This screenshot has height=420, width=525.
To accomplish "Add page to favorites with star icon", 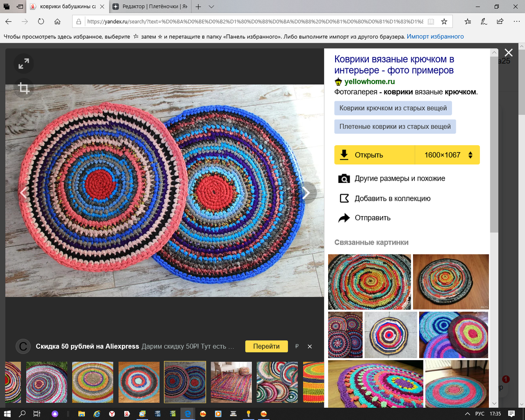I will pyautogui.click(x=444, y=21).
